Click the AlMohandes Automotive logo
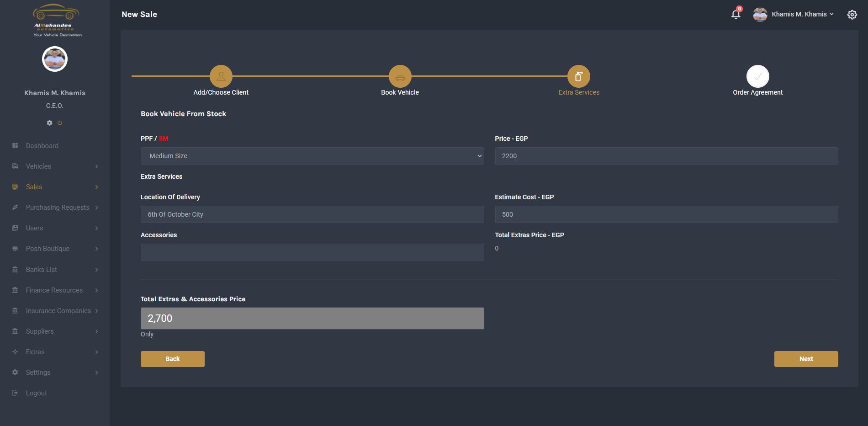 pos(57,21)
